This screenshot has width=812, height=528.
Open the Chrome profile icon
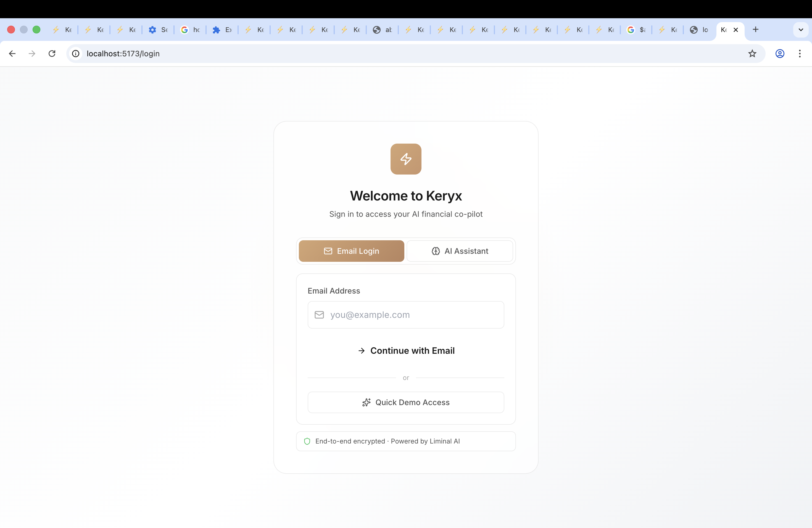[x=780, y=54]
